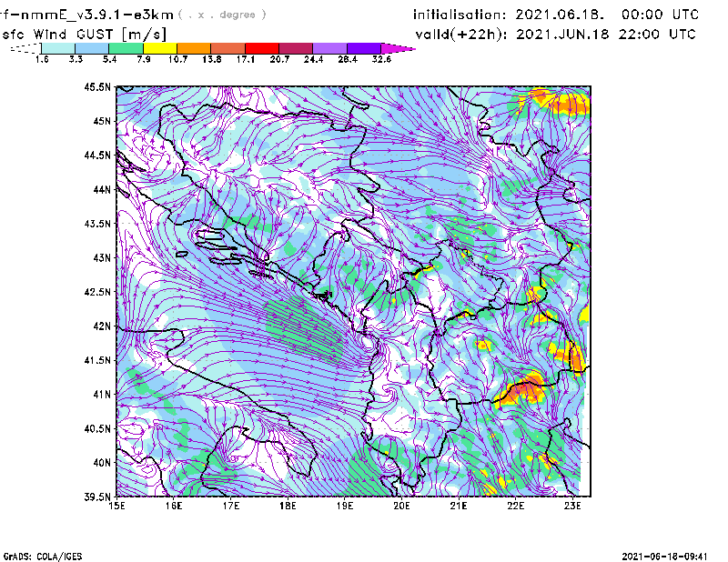Click the legend value "5.4"
The image size is (728, 562).
(109, 59)
